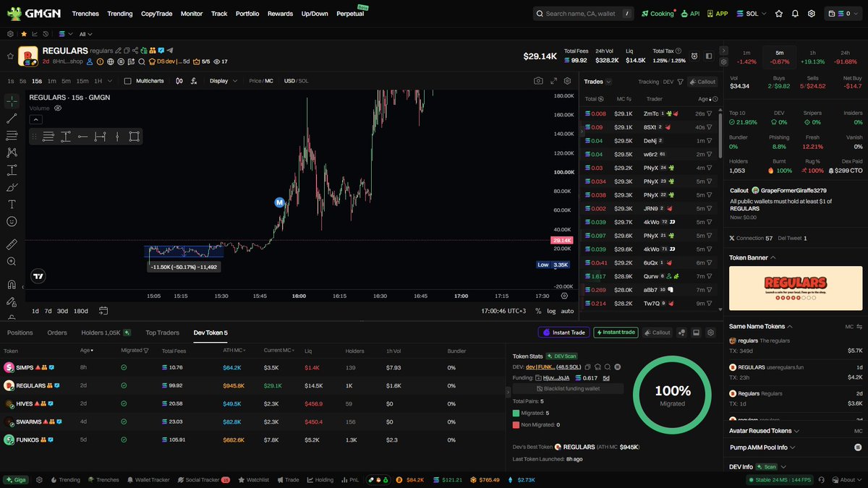Click the purple Instant Trade button

[563, 333]
